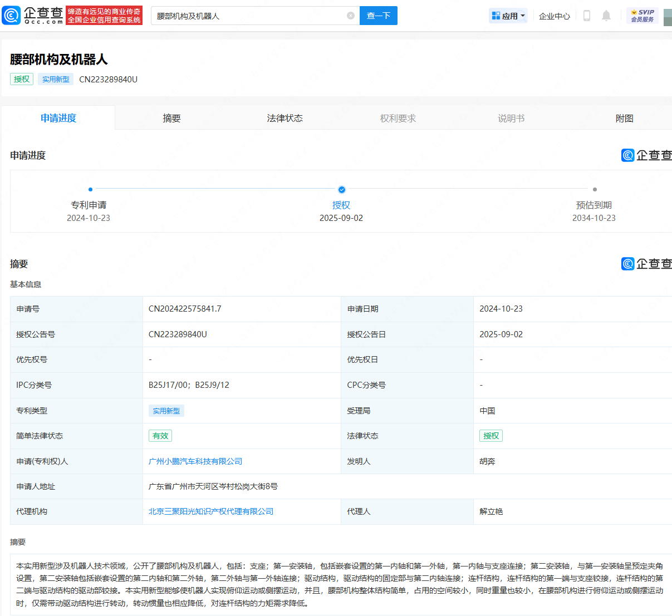The image size is (672, 616).
Task: Select application number CN202422575841.7
Action: pos(185,309)
